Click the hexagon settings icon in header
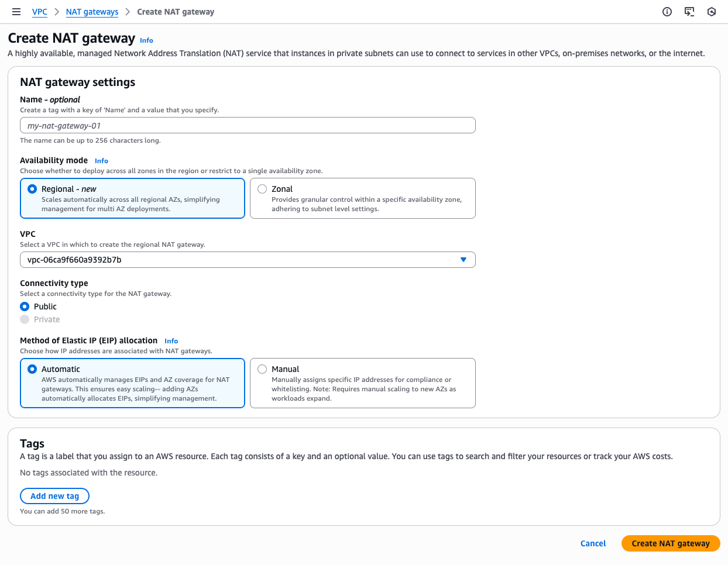Viewport: 728px width, 565px height. click(x=712, y=12)
